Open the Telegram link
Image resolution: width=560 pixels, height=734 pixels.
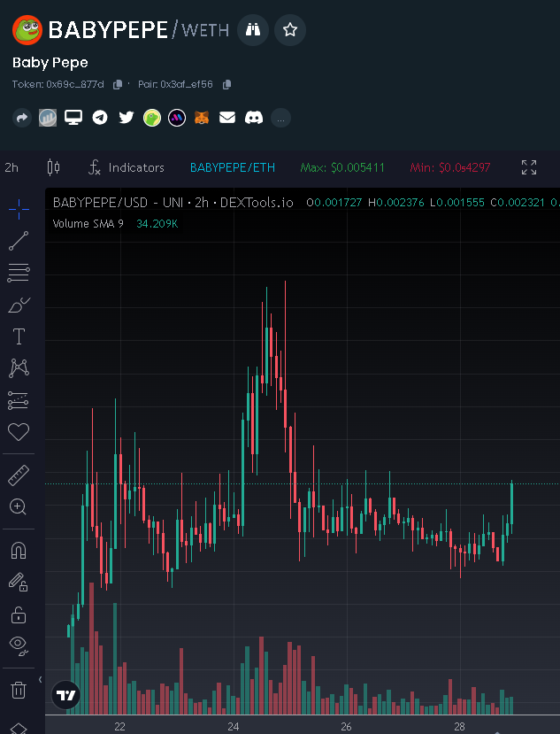point(100,118)
